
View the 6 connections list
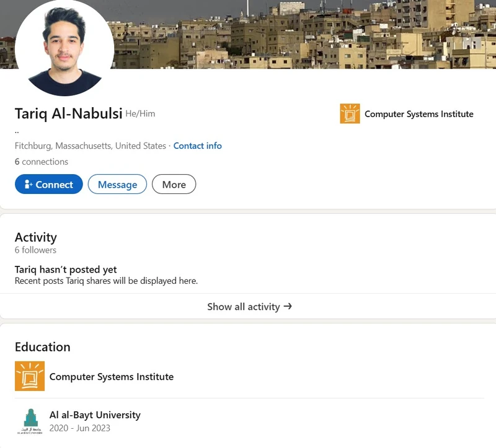tap(42, 162)
